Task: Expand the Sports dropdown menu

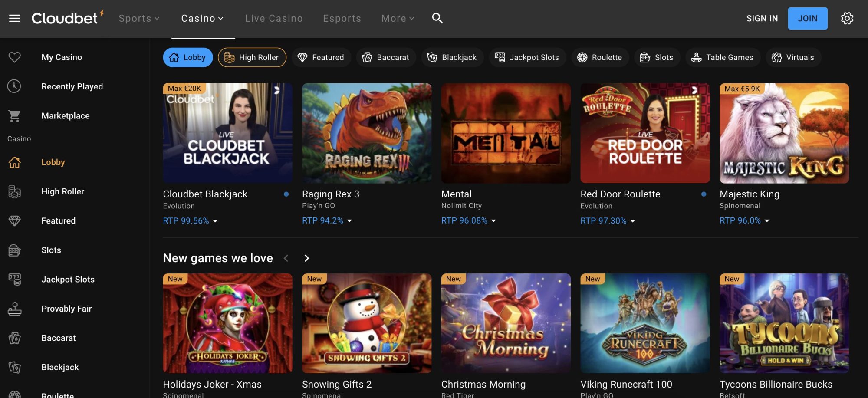Action: (x=138, y=18)
